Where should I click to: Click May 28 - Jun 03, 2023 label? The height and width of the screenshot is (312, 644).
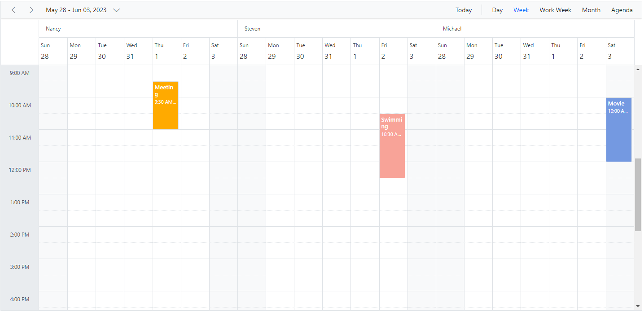click(x=76, y=10)
